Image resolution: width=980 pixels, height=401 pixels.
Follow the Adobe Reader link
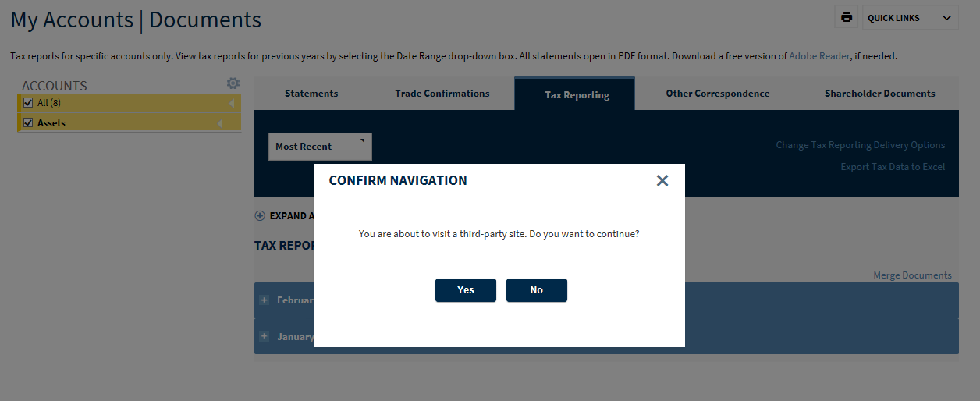click(x=818, y=56)
